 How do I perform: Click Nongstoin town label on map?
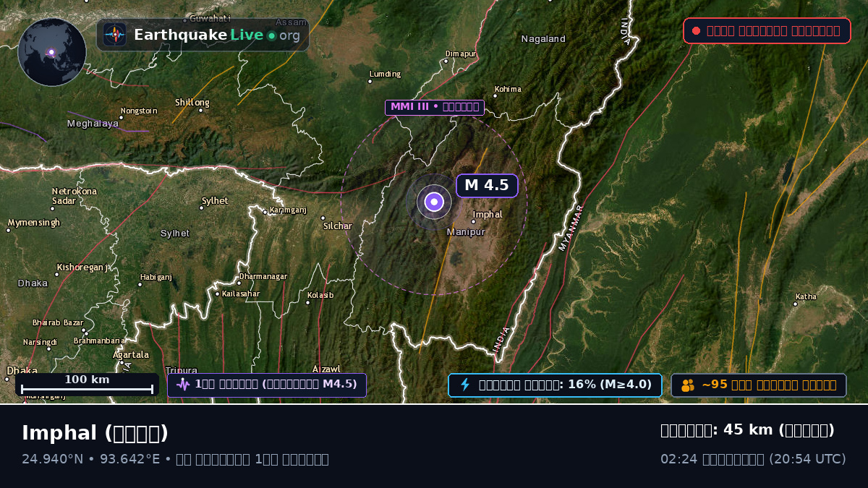pos(139,111)
